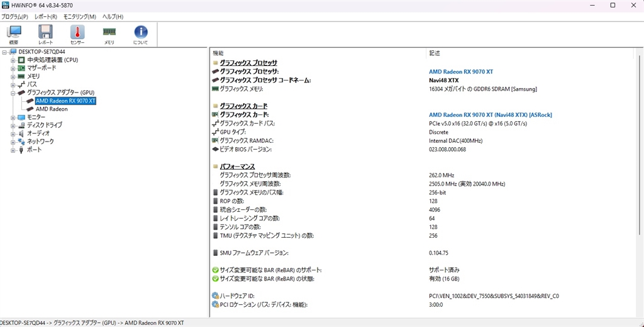Viewport: 644px width, 327px height.
Task: Click the chip icon beside ROP の数
Action: point(215,201)
